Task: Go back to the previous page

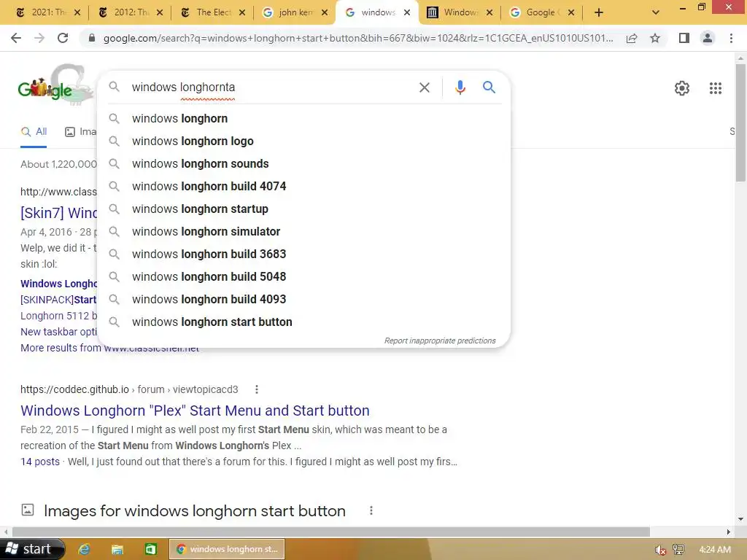Action: (16, 38)
